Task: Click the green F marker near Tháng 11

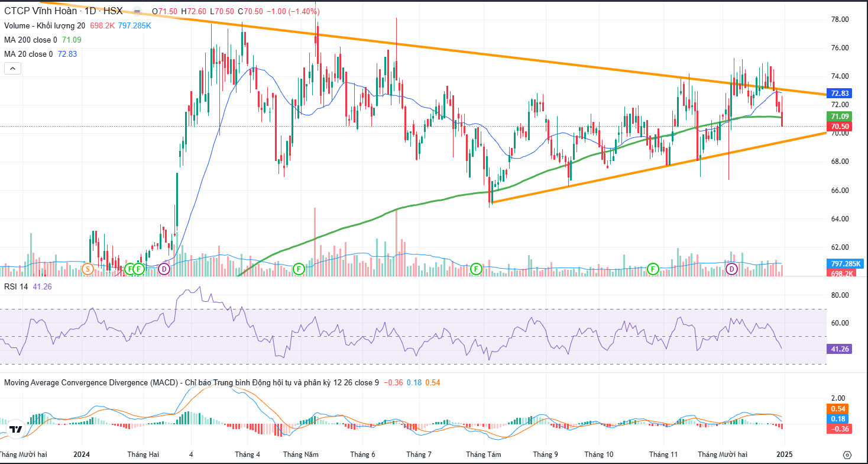Action: click(653, 269)
